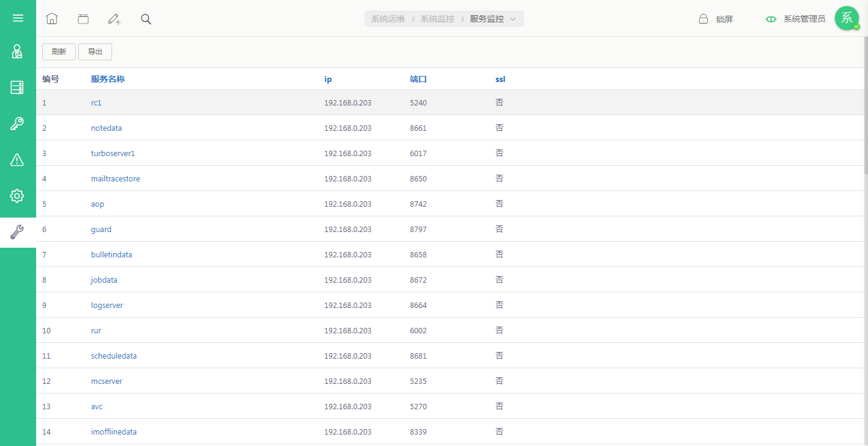Click 系统监控 in the breadcrumb
The height and width of the screenshot is (446, 868).
[x=438, y=19]
